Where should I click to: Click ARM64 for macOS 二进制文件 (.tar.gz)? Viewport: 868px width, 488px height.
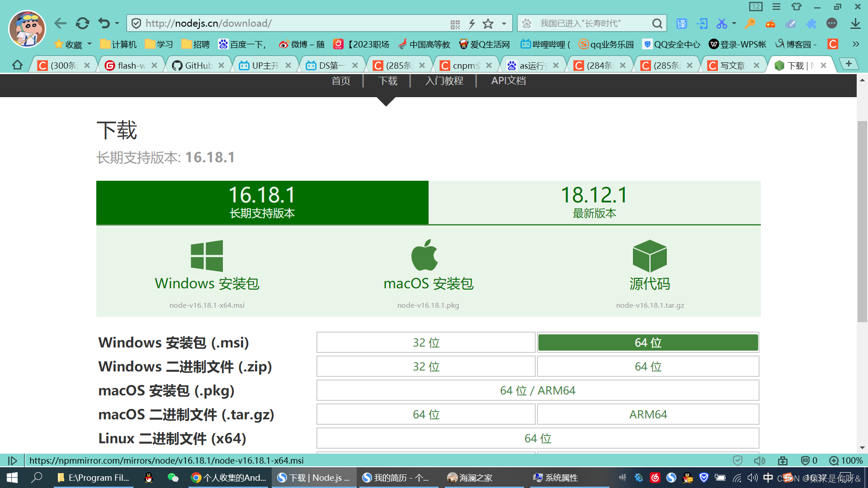648,414
